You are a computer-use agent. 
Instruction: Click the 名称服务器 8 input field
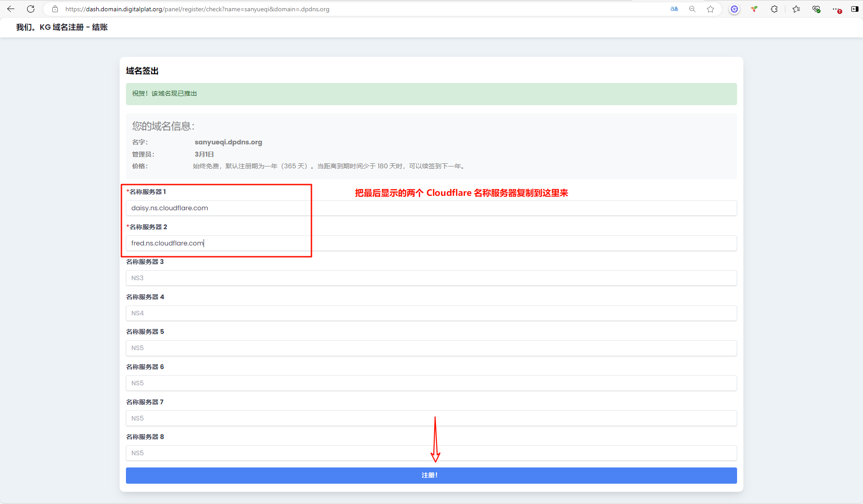431,453
